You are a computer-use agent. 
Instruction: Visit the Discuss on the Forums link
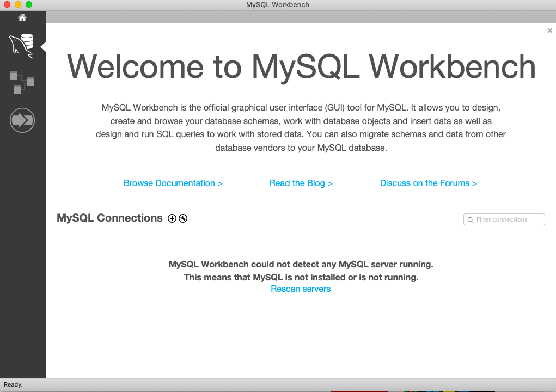[x=429, y=183]
